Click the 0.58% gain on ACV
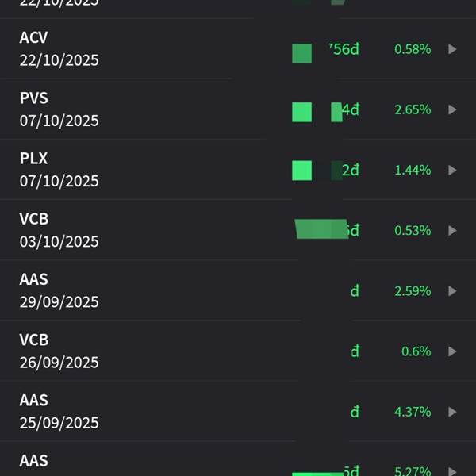This screenshot has width=476, height=476. [x=413, y=49]
